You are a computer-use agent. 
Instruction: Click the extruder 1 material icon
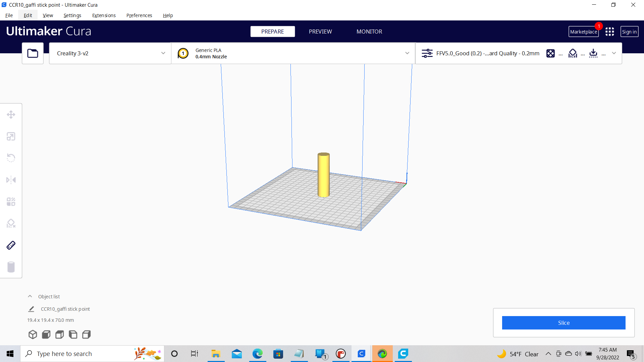click(183, 53)
